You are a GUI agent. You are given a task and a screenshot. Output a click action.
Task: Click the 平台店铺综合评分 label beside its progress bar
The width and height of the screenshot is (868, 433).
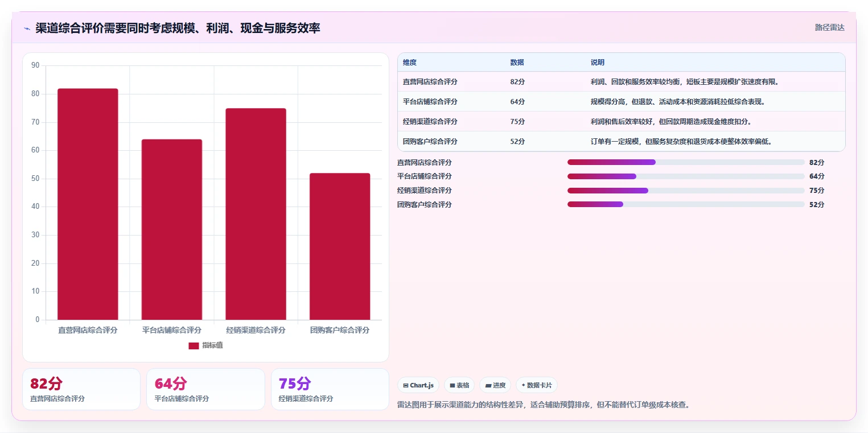click(x=425, y=176)
